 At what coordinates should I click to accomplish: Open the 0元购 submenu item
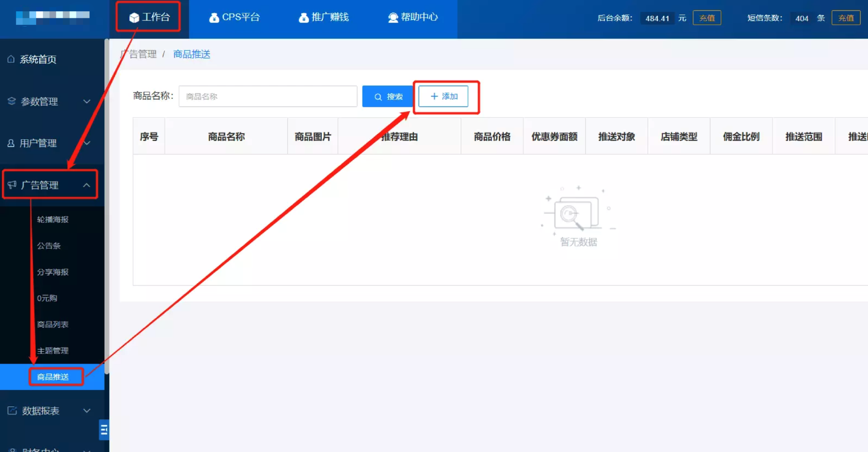pyautogui.click(x=47, y=298)
